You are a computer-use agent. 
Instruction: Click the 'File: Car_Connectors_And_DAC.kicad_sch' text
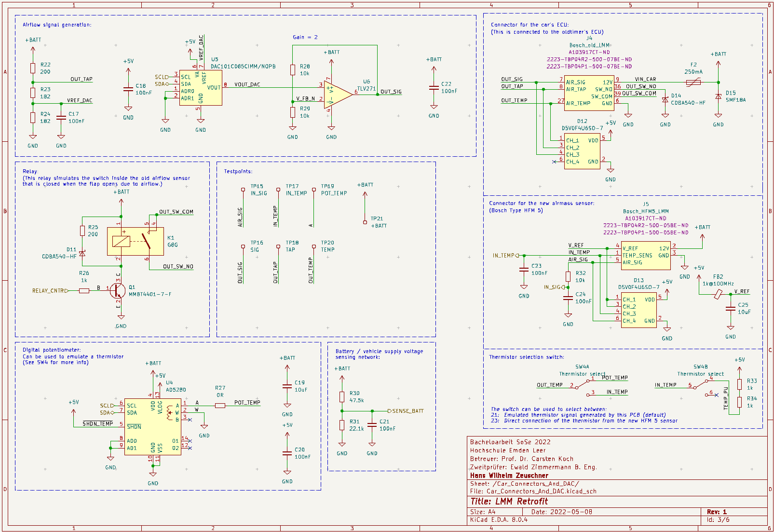click(533, 491)
